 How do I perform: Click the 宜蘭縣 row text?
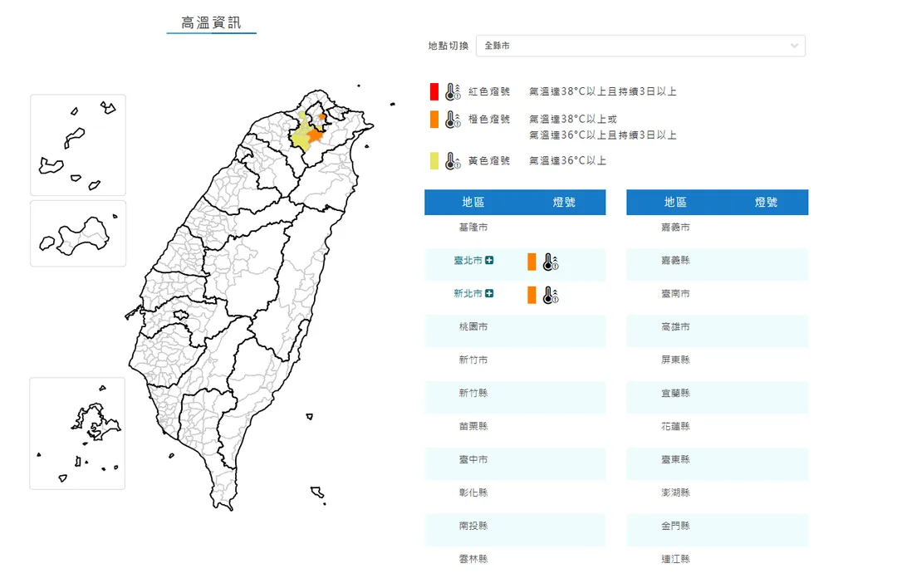[x=675, y=393]
